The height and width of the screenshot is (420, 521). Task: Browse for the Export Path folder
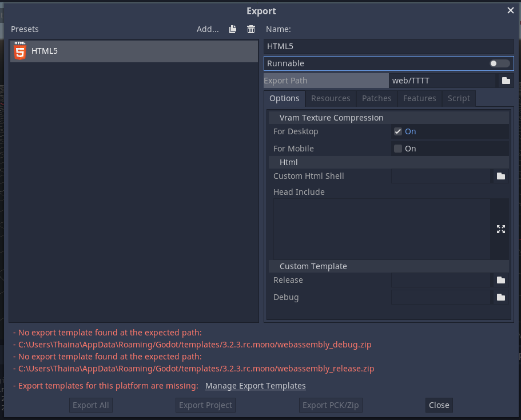[x=506, y=81]
